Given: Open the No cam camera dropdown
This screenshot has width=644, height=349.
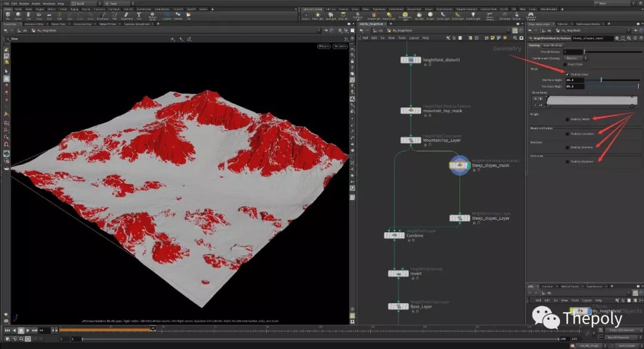Looking at the screenshot, I should tap(339, 46).
